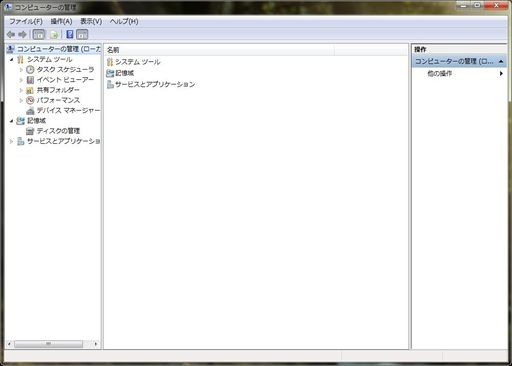512x366 pixels.
Task: Click the サービスとアプリケーション tree icon
Action: pyautogui.click(x=21, y=141)
